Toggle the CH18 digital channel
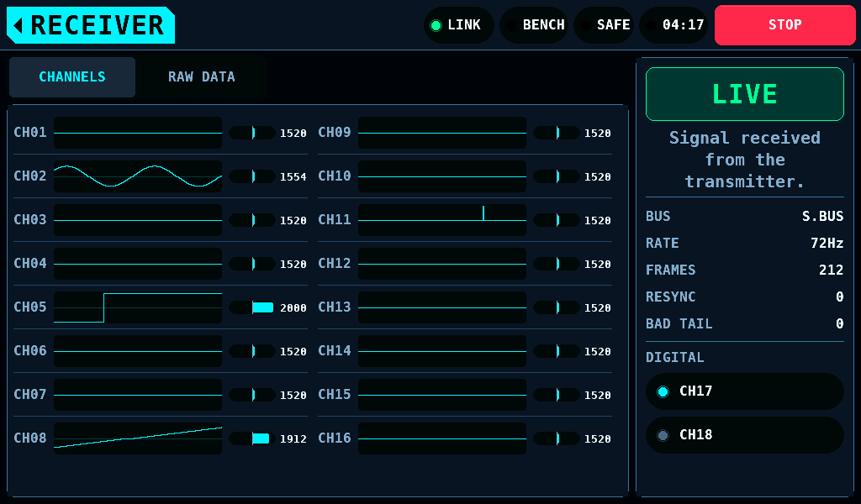 coord(745,435)
